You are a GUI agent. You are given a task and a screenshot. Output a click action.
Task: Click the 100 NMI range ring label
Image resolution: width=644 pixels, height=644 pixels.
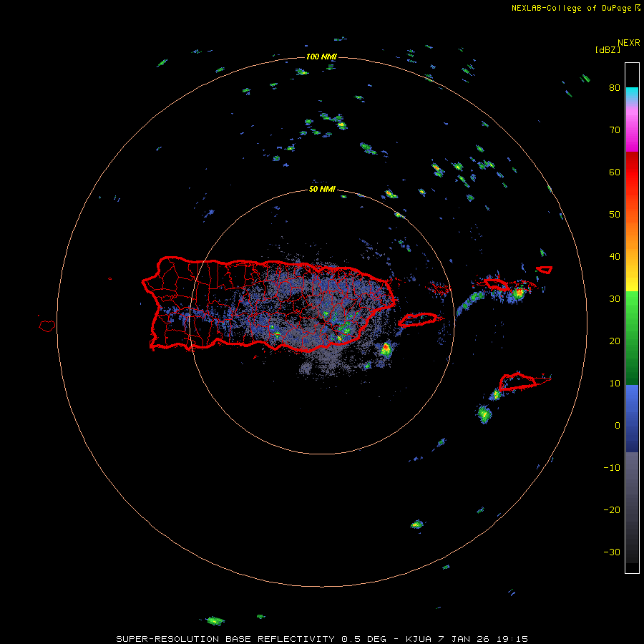[x=321, y=57]
